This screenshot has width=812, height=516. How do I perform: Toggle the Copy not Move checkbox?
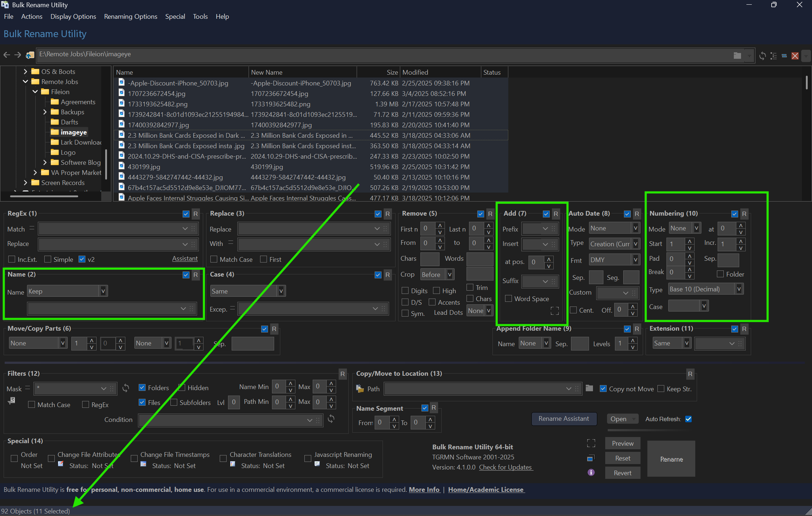click(x=603, y=389)
